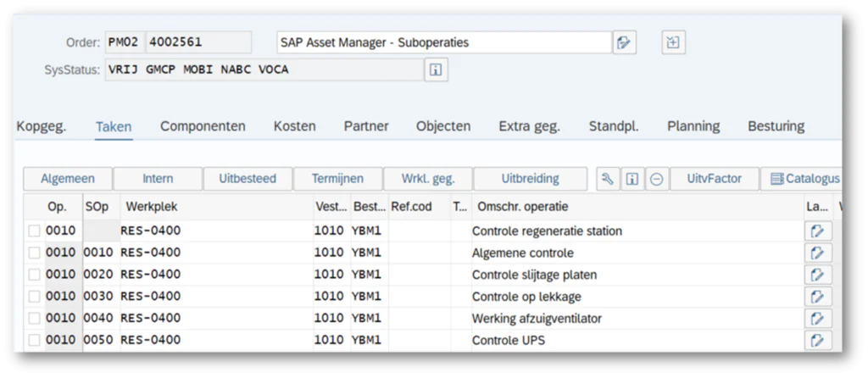Click the order number field 4002561
Viewport: 868px width, 378px height.
198,42
